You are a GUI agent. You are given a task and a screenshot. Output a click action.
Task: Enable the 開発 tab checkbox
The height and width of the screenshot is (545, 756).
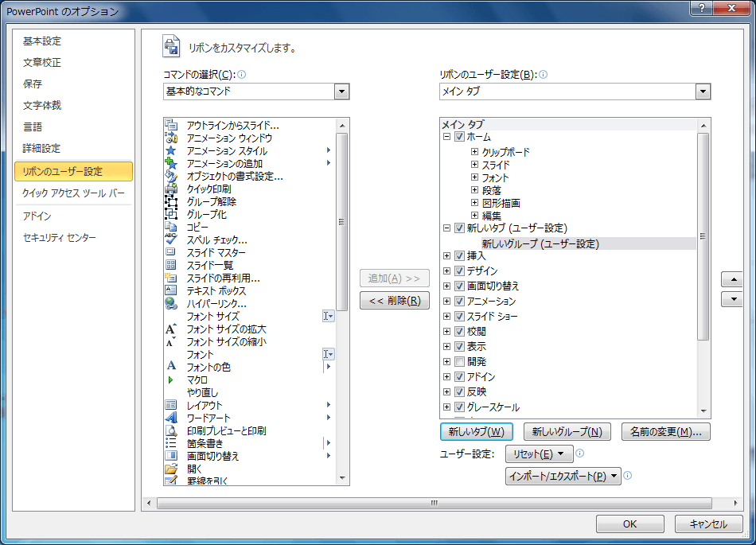point(459,362)
